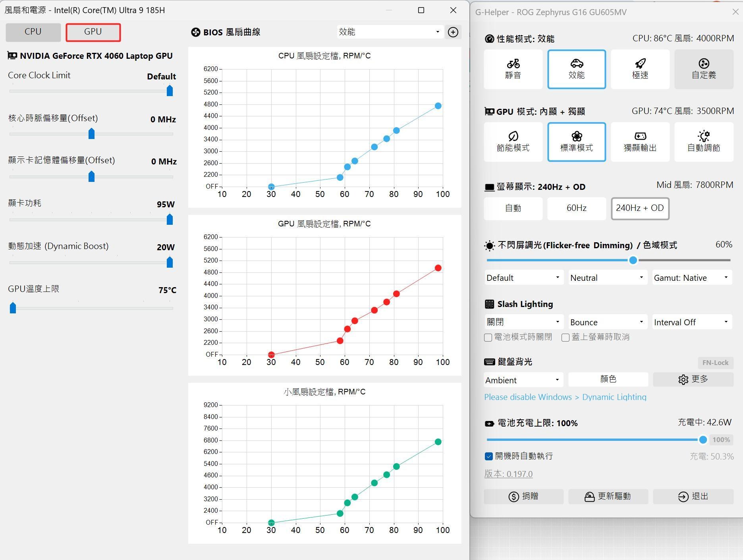This screenshot has height=560, width=743.
Task: Click the 98°C point on CPU fan curve
Action: pos(438,106)
